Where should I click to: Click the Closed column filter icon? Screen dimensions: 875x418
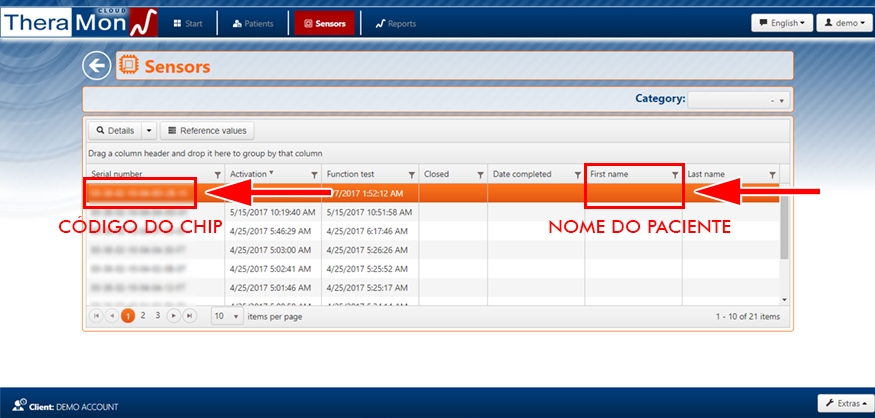coord(479,174)
